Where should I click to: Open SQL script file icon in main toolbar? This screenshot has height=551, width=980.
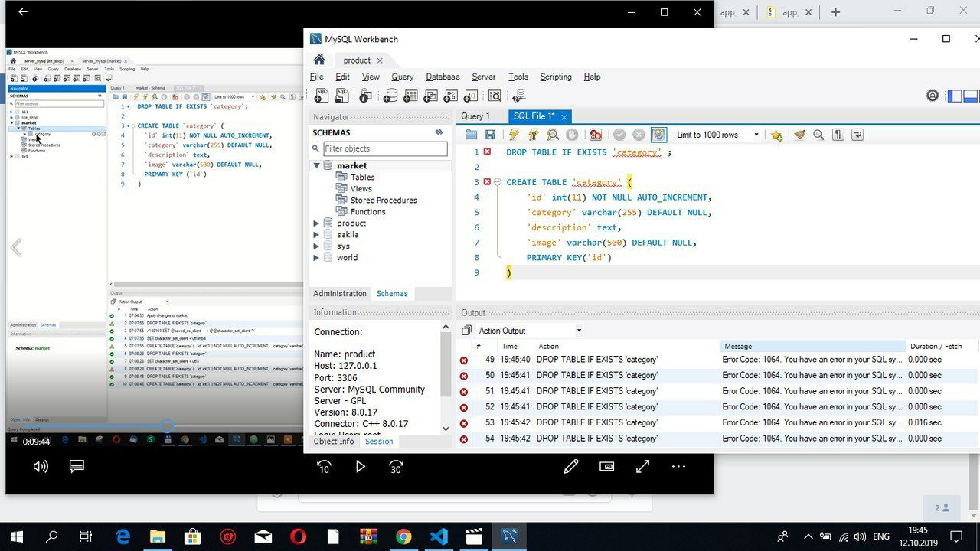341,96
